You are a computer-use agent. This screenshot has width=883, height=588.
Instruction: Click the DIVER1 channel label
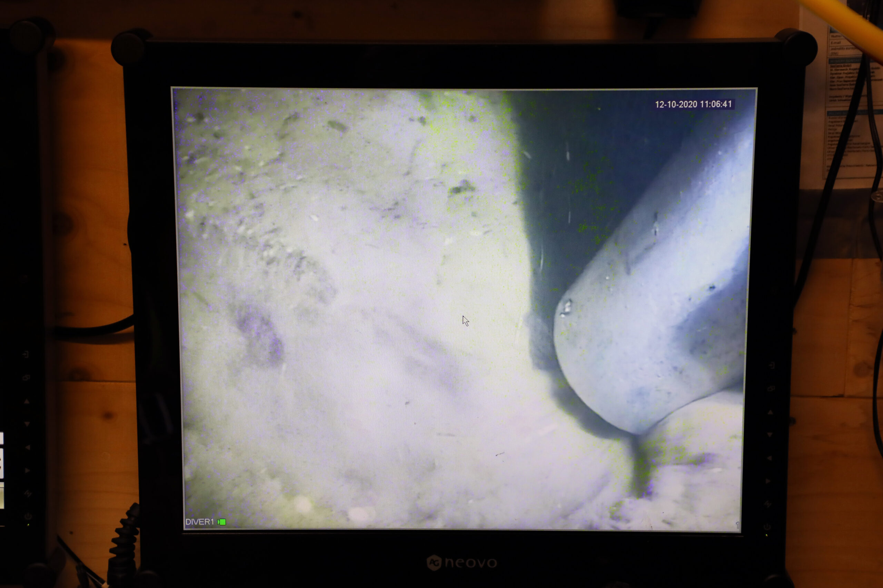(199, 522)
